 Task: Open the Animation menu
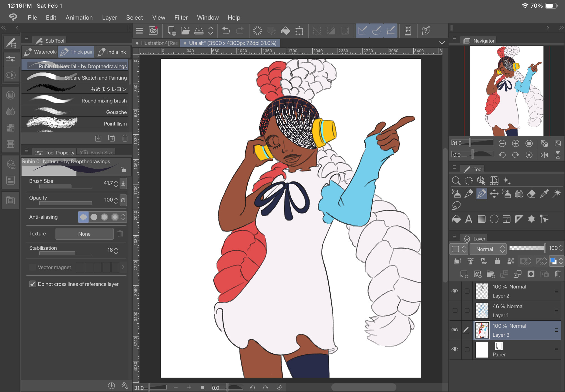[79, 17]
